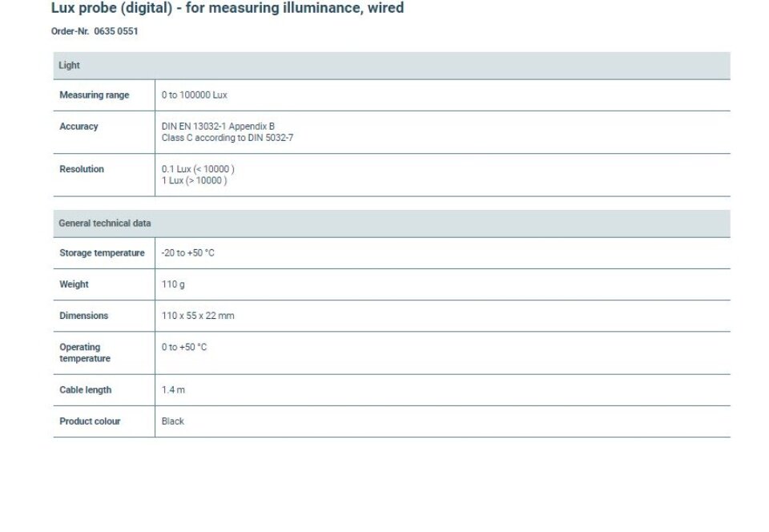Click the Product colour value Black
This screenshot has width=769, height=532.
173,421
